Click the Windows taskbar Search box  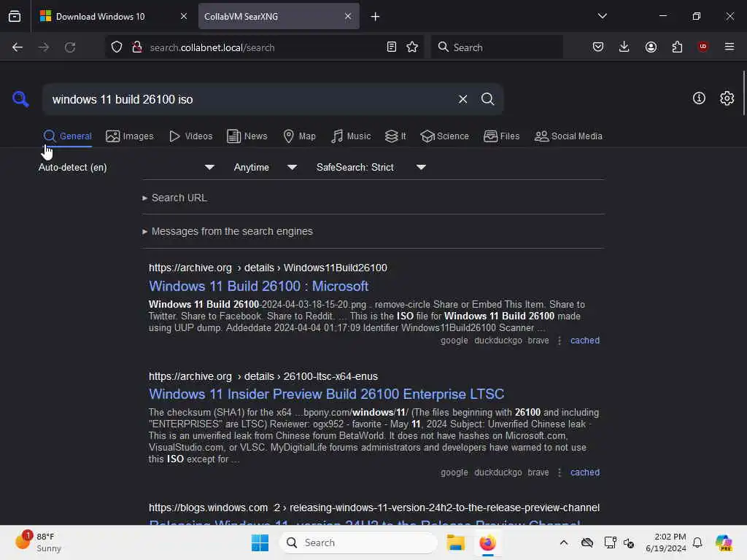(357, 542)
